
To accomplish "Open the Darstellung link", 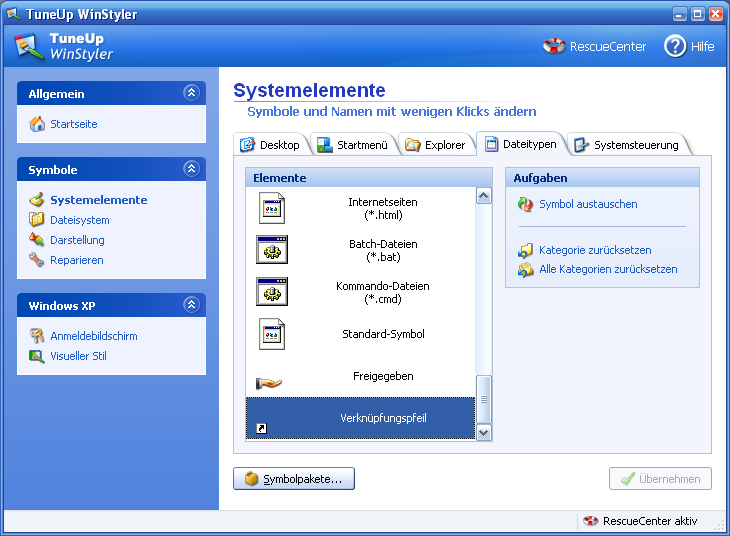I will (x=77, y=240).
